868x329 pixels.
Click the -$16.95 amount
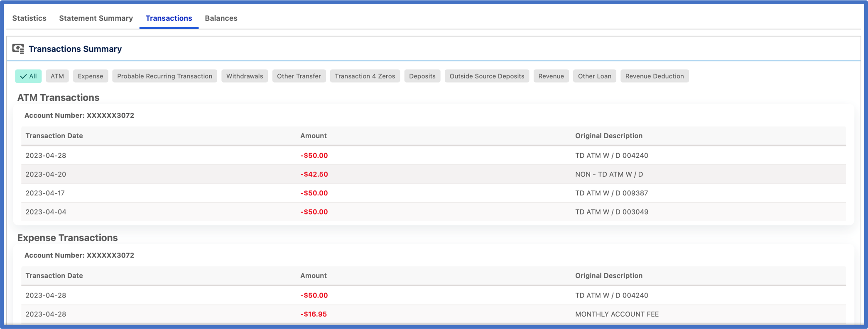tap(314, 314)
